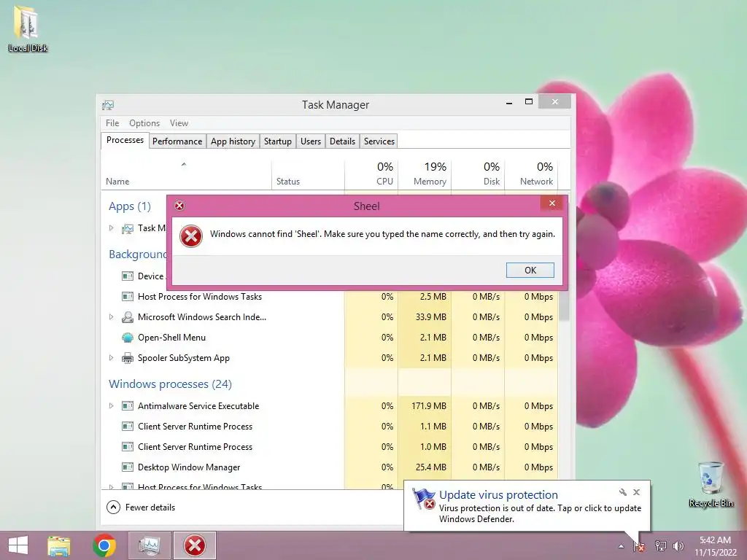Image resolution: width=747 pixels, height=560 pixels.
Task: Sort by the Status column header
Action: [308, 174]
